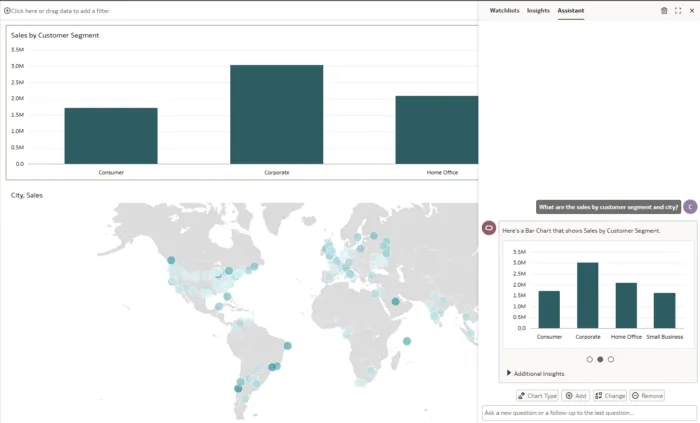Close the Assistant panel
This screenshot has width=700, height=423.
692,11
